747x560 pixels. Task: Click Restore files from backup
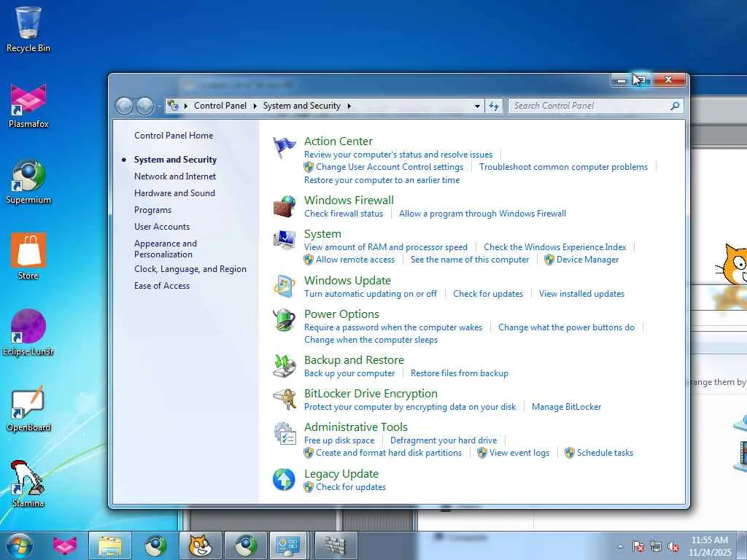pyautogui.click(x=460, y=373)
